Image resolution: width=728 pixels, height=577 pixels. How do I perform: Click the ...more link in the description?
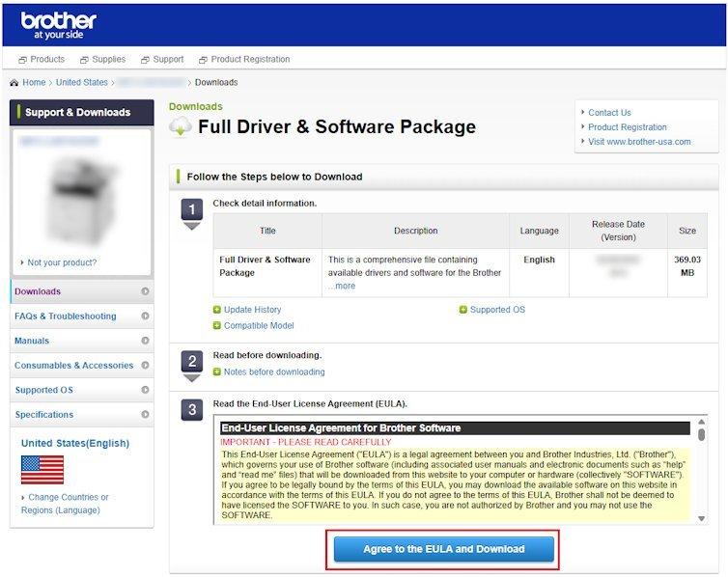pyautogui.click(x=341, y=286)
